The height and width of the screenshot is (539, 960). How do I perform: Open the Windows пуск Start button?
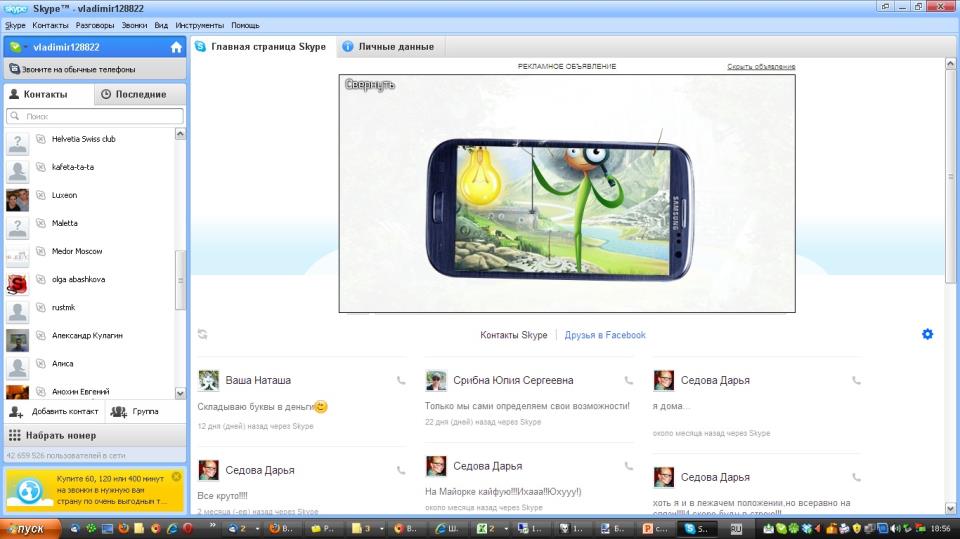pyautogui.click(x=30, y=529)
